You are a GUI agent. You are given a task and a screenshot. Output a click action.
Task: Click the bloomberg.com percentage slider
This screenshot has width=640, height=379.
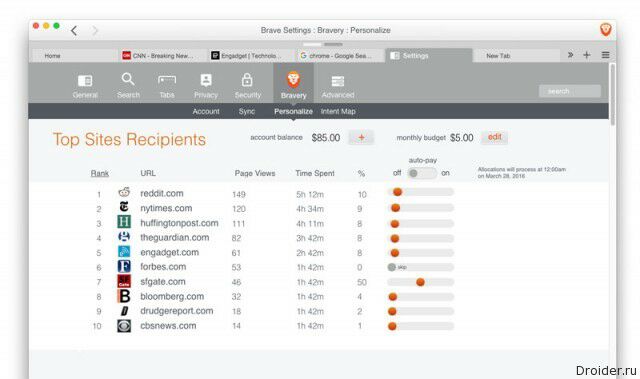[421, 297]
